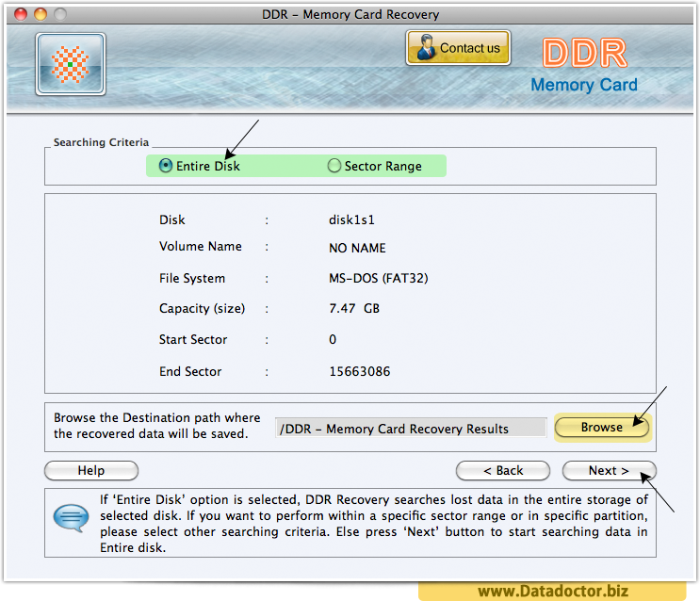Minimize the window using yellow button
This screenshot has height=601, width=700.
pos(41,14)
